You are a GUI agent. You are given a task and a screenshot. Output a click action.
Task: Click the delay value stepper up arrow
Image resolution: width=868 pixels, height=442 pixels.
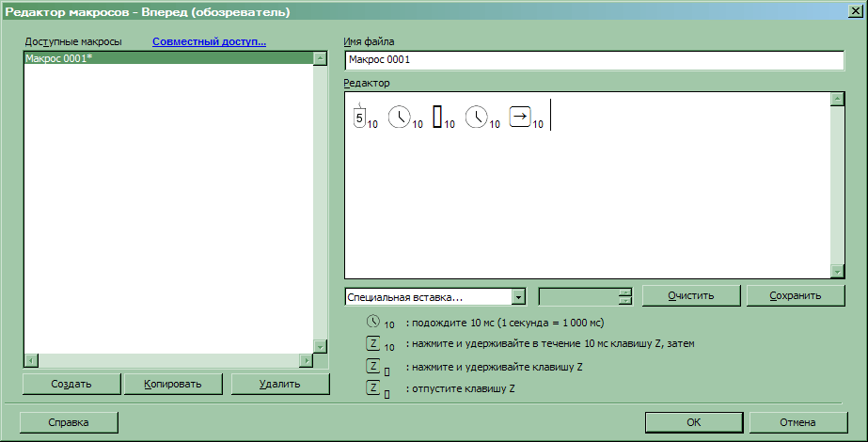pos(625,292)
